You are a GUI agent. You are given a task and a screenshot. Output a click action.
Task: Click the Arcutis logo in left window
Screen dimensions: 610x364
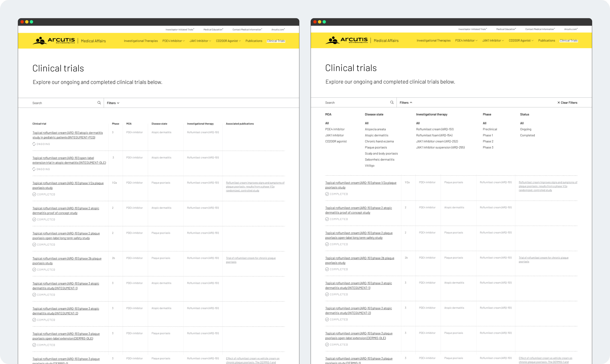[x=54, y=41]
